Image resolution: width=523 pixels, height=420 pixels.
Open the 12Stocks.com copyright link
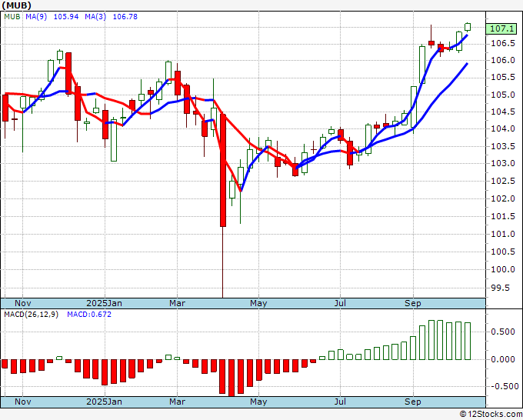coord(491,415)
